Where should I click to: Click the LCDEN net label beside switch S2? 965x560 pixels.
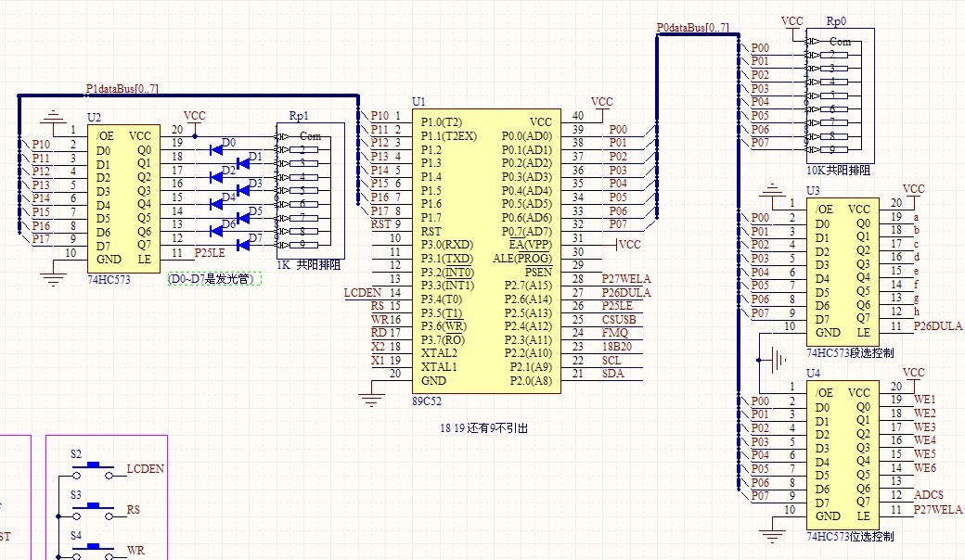pyautogui.click(x=146, y=468)
